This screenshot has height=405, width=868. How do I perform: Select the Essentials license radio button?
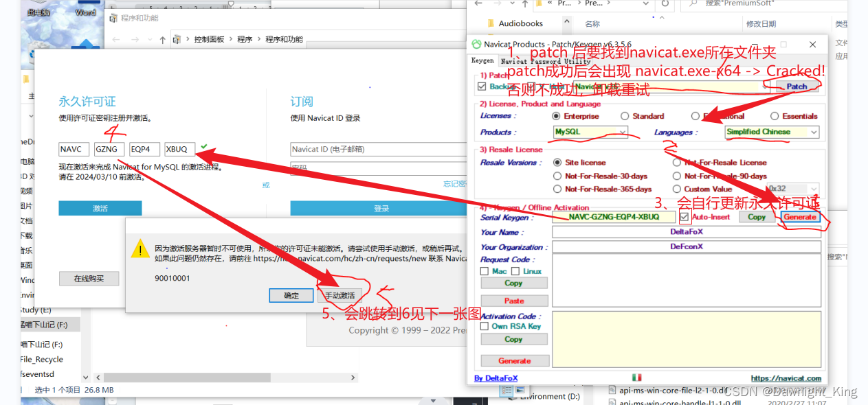pos(775,116)
